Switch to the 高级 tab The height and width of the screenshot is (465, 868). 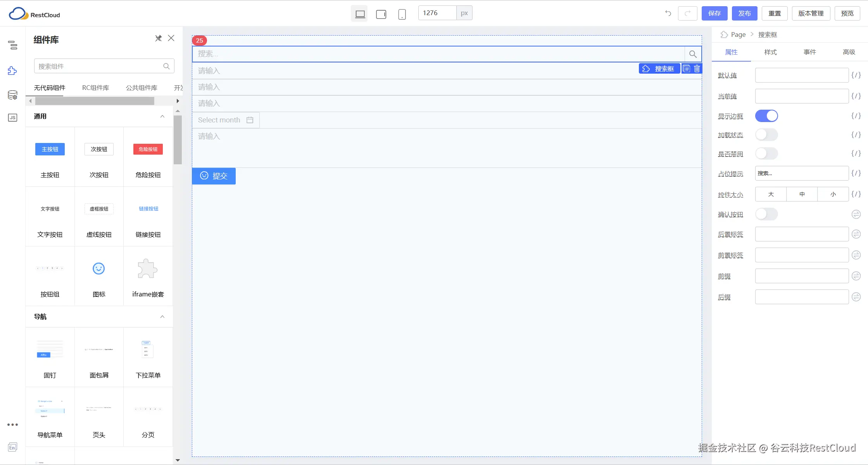[849, 52]
